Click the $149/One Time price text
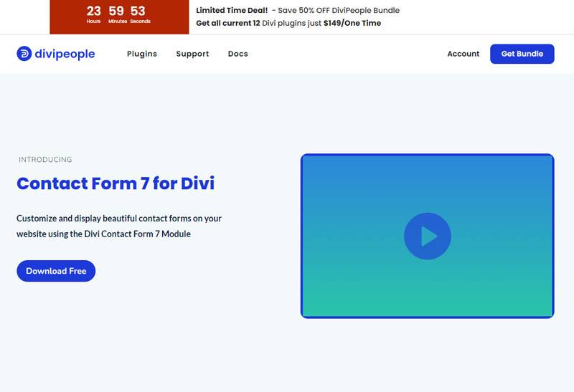Viewport: 574px width, 392px height. 352,23
